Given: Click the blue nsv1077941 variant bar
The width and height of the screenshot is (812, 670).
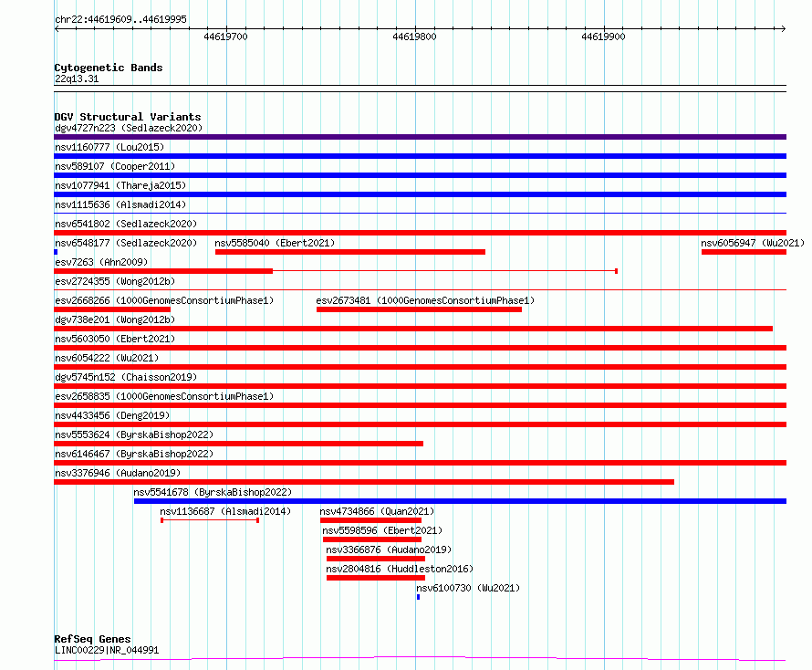Looking at the screenshot, I should (x=420, y=194).
